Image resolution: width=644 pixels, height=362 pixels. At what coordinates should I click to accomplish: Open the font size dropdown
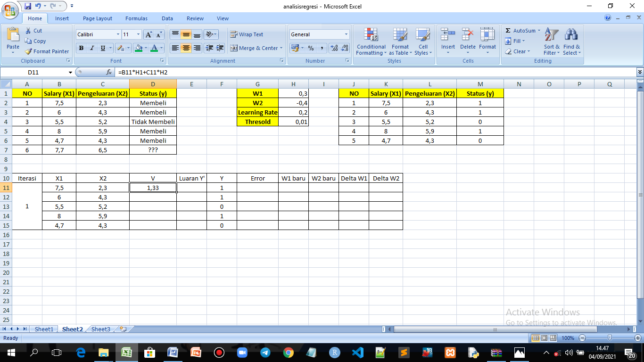(138, 34)
